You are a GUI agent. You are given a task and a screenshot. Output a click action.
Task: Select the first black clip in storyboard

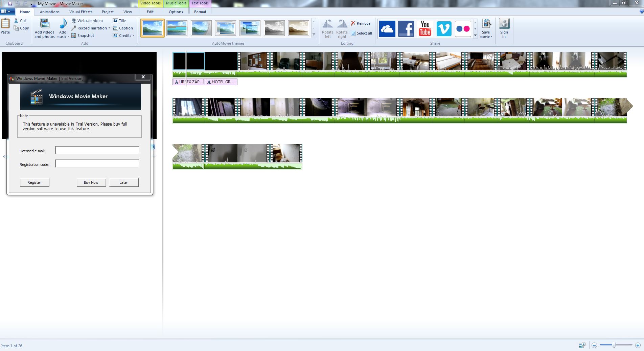[188, 61]
